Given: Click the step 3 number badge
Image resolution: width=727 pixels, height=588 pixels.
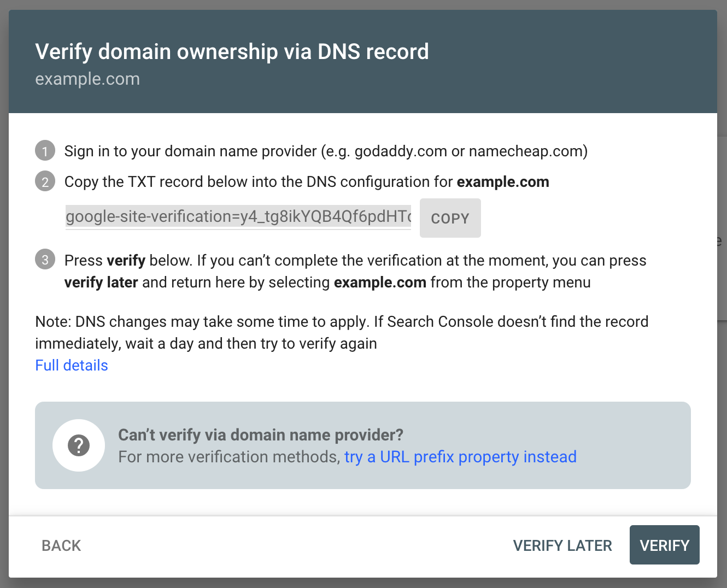Looking at the screenshot, I should [x=45, y=260].
